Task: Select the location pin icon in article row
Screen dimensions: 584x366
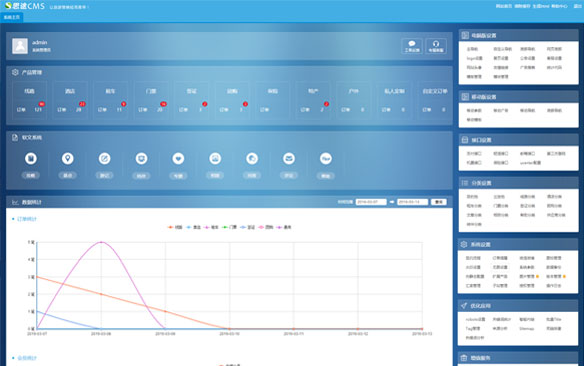Action: click(67, 159)
